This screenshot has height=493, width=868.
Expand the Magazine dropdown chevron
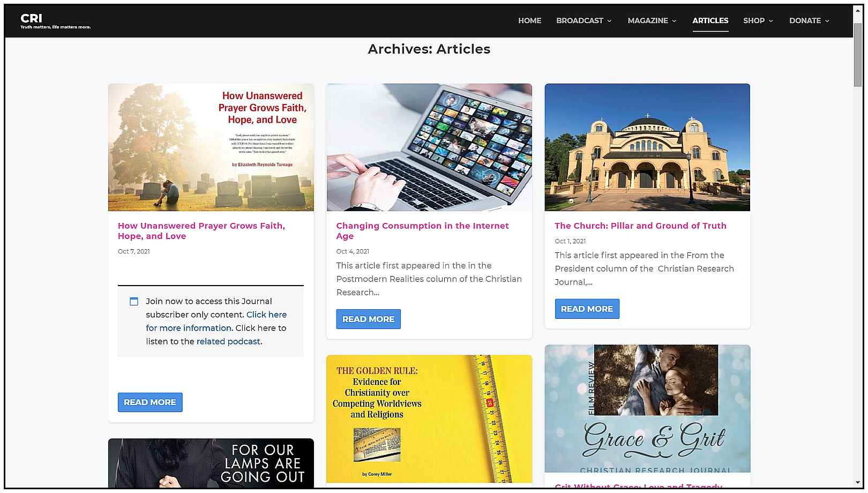(x=674, y=21)
